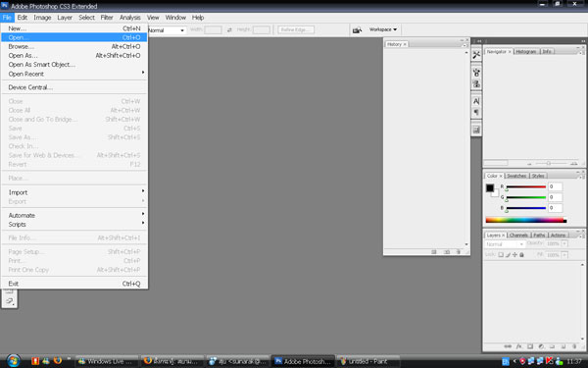This screenshot has height=368, width=588.
Task: Click the Refine Edge... button
Action: point(296,29)
